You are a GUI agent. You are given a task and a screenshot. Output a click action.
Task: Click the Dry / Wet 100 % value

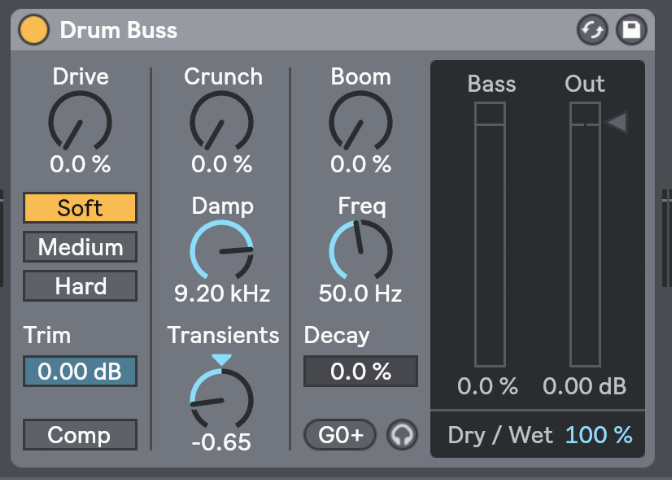[598, 435]
